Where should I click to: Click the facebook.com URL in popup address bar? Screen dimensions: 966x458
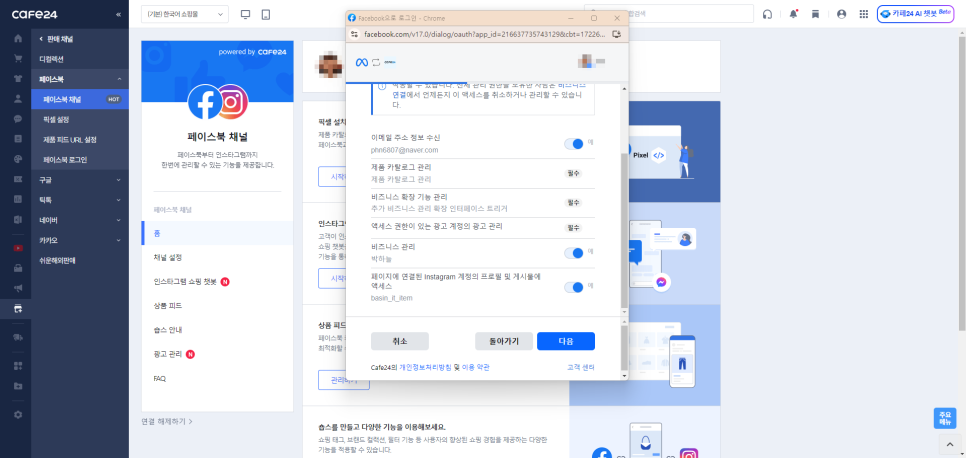tap(485, 35)
